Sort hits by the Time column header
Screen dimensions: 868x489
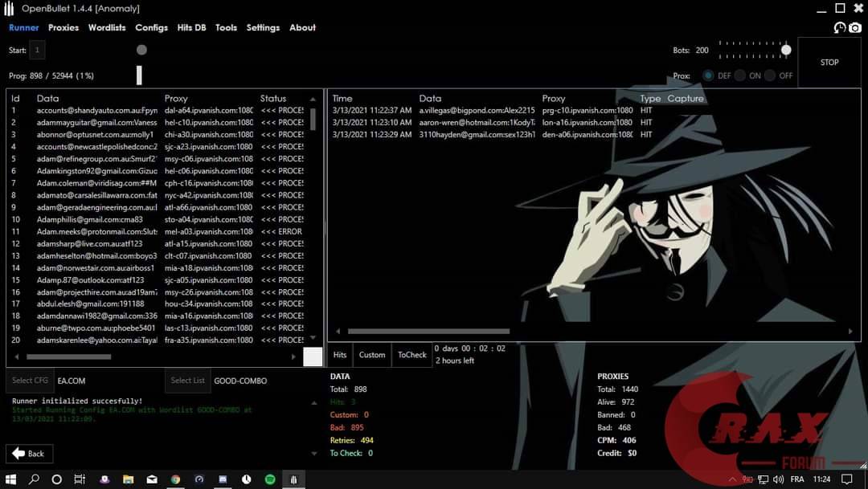(342, 99)
